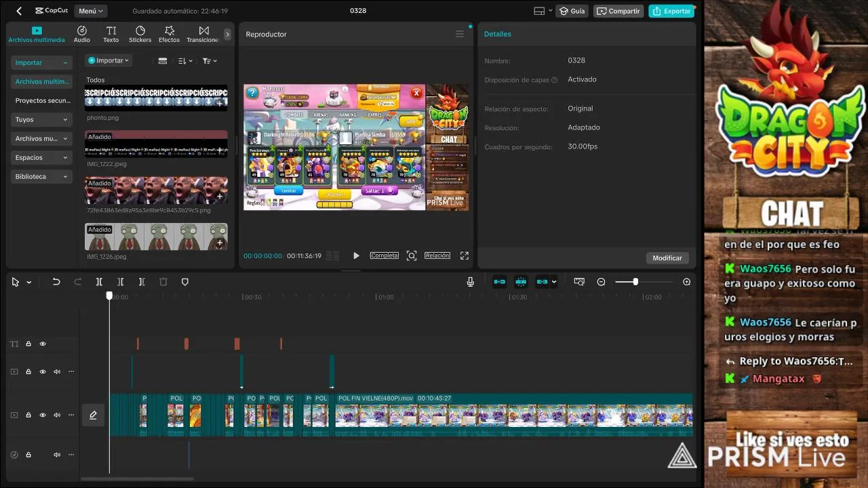Open the Detalles tab
Image resolution: width=868 pixels, height=488 pixels.
coord(498,34)
